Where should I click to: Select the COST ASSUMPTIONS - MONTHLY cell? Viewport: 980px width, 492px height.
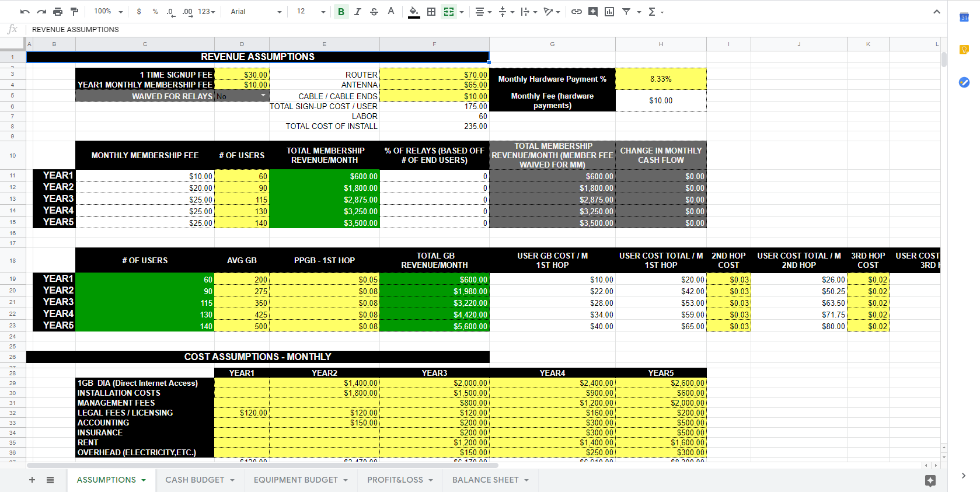click(257, 357)
